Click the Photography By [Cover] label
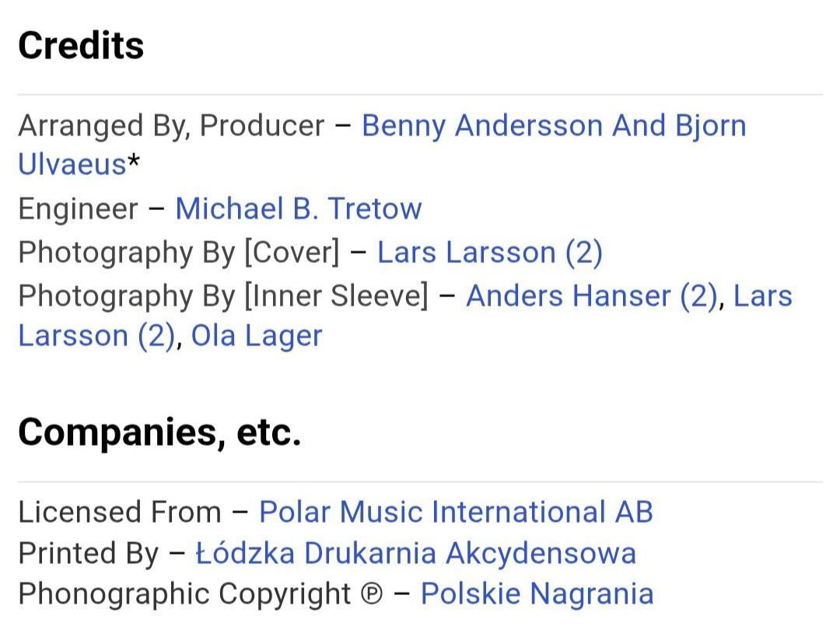This screenshot has height=630, width=840. coord(179,252)
